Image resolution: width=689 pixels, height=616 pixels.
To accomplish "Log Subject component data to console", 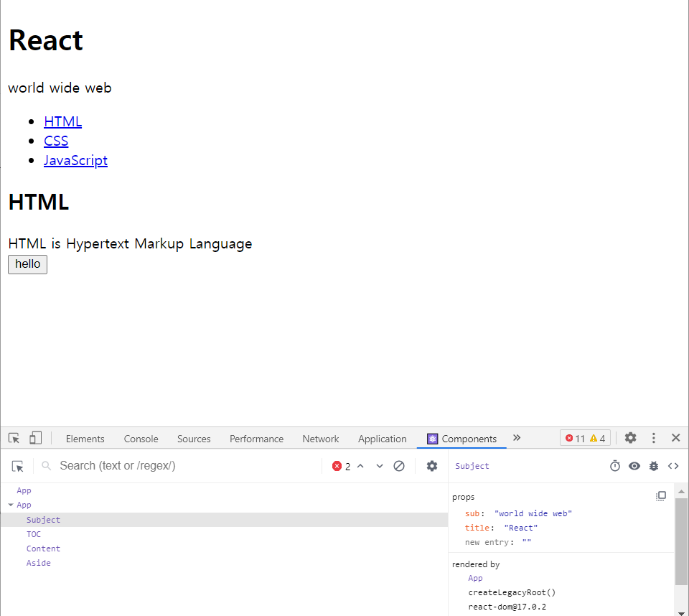I will [x=654, y=466].
